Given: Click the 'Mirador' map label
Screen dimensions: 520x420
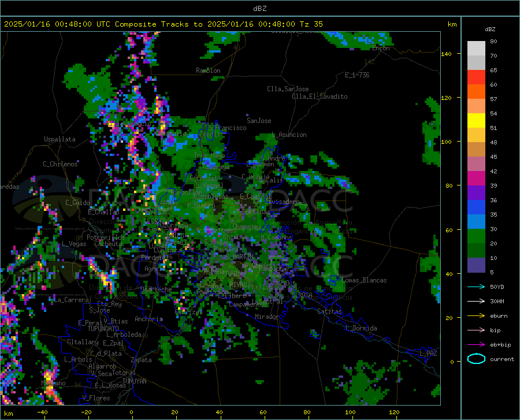Looking at the screenshot, I should tap(267, 317).
